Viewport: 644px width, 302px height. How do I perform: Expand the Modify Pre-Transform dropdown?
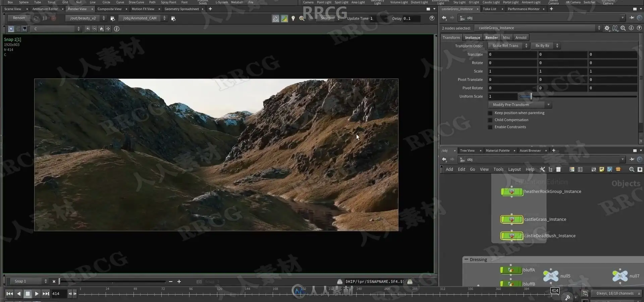520,105
